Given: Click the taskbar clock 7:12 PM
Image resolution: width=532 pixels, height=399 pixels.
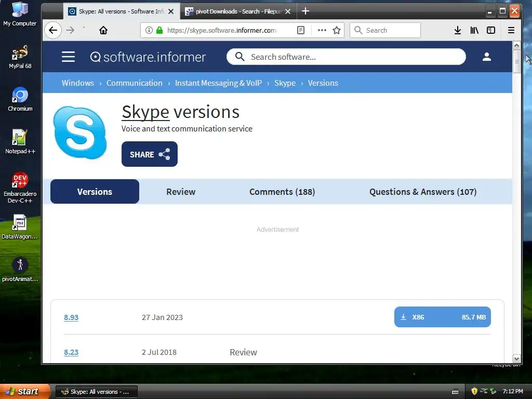Looking at the screenshot, I should point(513,391).
